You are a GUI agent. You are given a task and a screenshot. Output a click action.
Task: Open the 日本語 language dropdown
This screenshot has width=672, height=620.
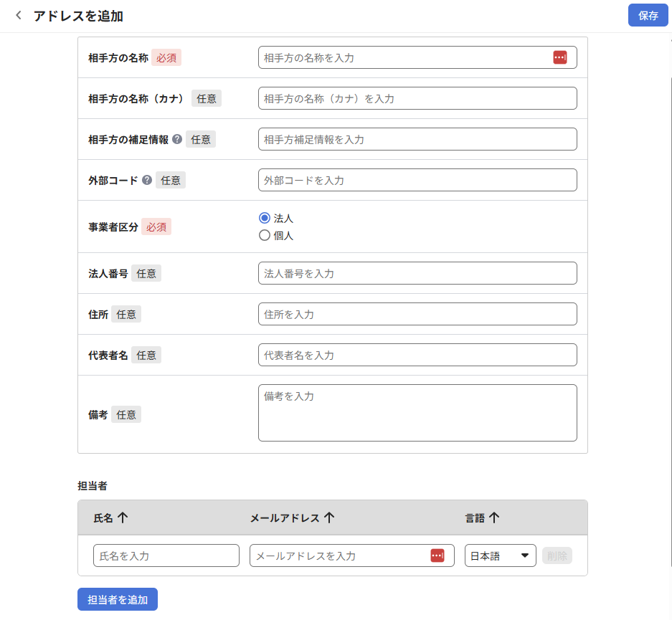tap(500, 555)
